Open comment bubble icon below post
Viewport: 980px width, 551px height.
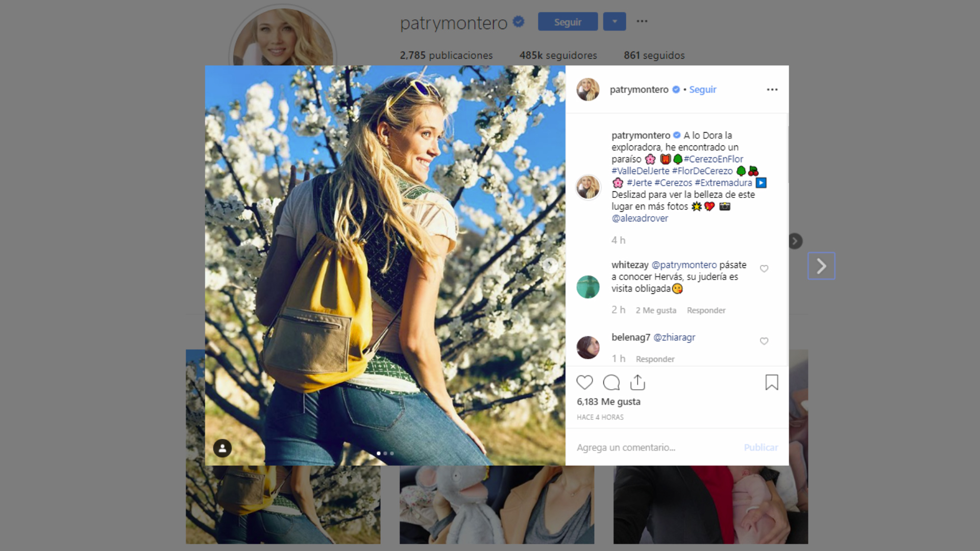(611, 383)
